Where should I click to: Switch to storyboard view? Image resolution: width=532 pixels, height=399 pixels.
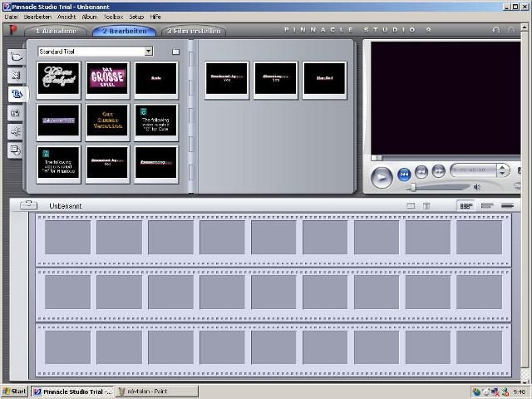[x=466, y=205]
